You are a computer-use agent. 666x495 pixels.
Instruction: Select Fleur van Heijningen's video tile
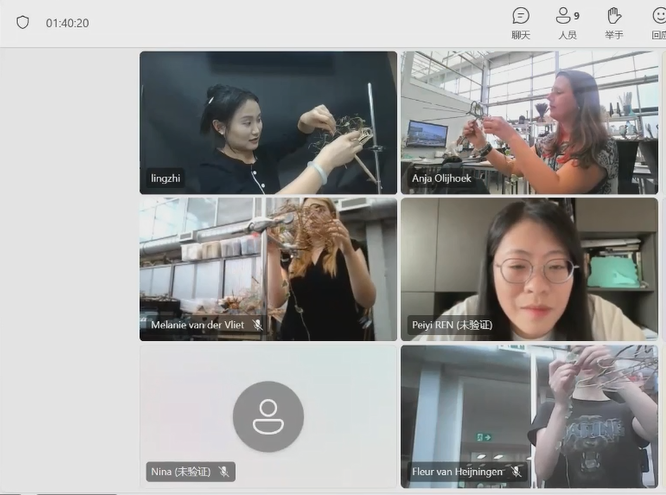(529, 415)
